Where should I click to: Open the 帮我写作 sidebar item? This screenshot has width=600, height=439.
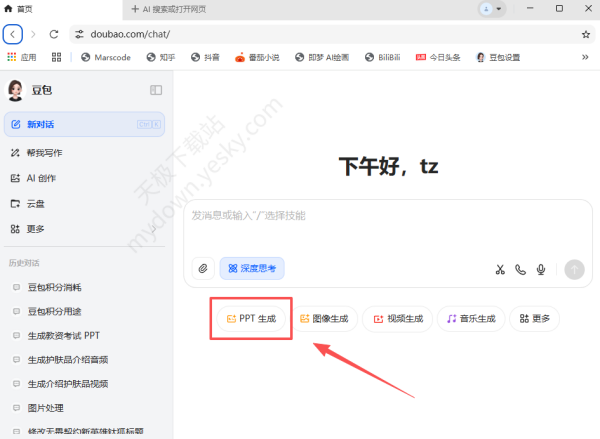pos(43,153)
